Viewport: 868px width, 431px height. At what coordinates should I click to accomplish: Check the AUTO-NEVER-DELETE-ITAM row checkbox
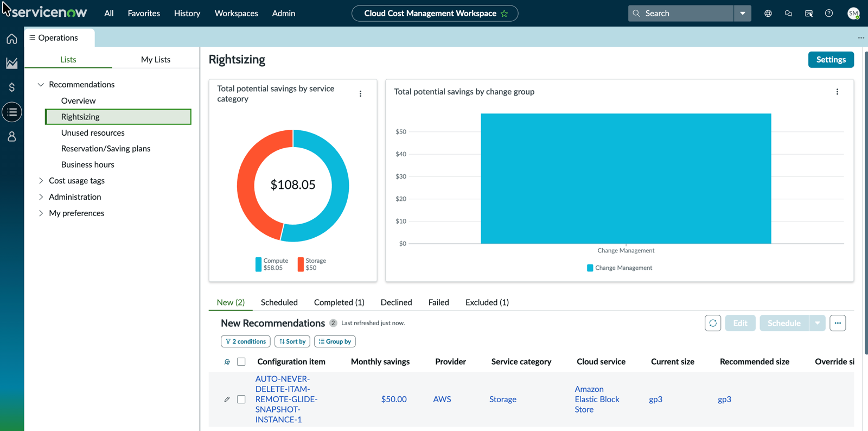[241, 400]
